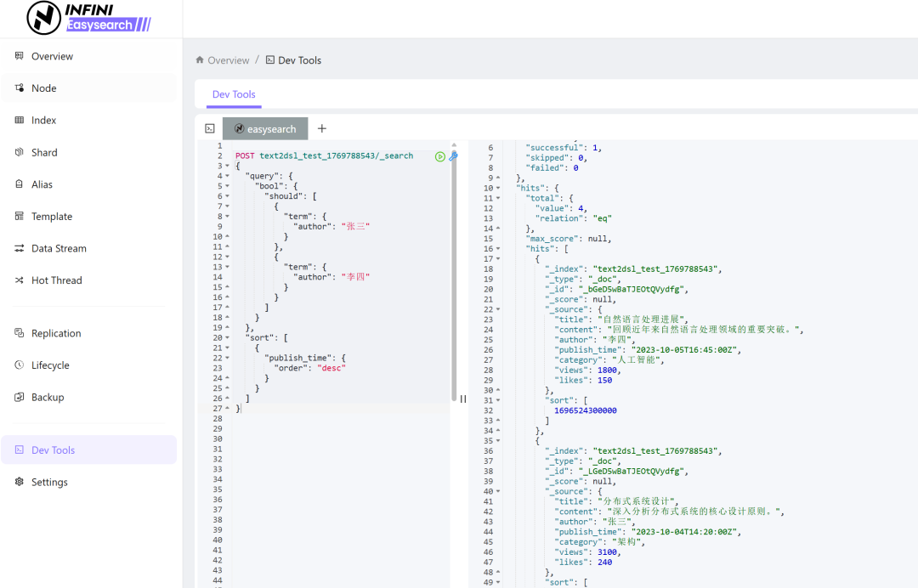Click the request editor vertical scrollbar
The image size is (918, 588).
click(x=454, y=272)
